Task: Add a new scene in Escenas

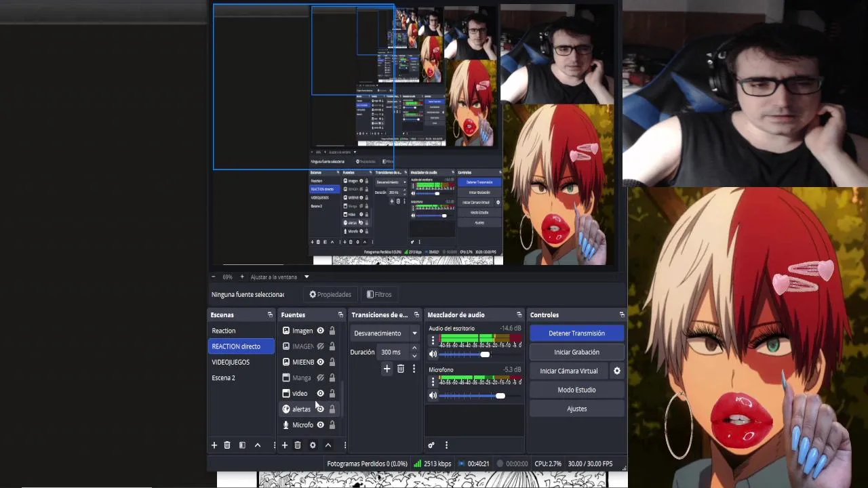Action: tap(214, 445)
